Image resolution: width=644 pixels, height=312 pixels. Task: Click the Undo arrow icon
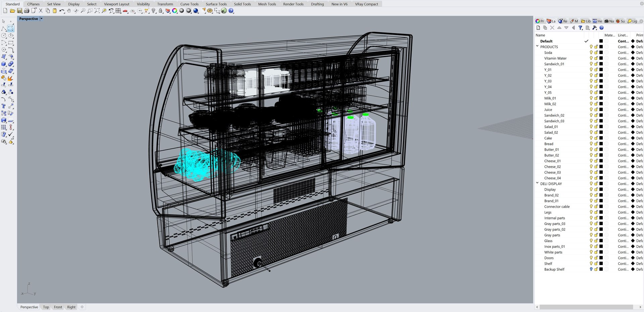click(x=62, y=11)
